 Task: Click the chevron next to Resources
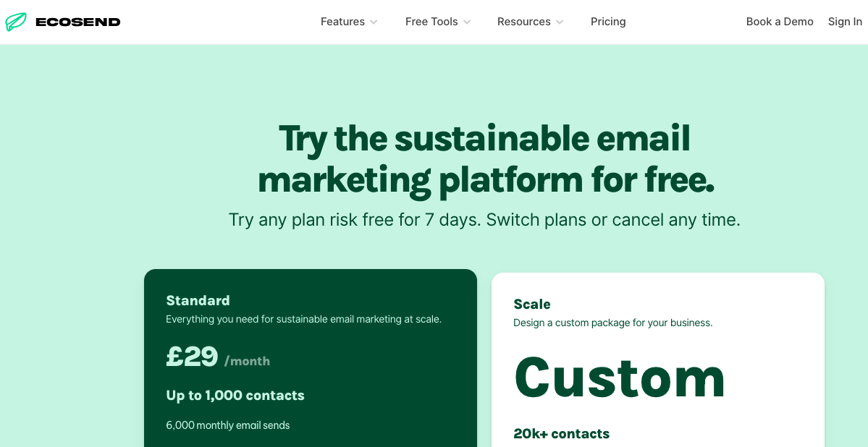point(559,22)
